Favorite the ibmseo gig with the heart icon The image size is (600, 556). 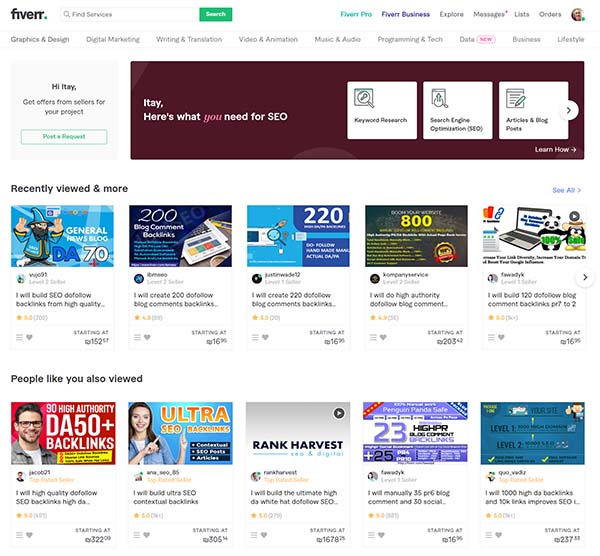(147, 337)
